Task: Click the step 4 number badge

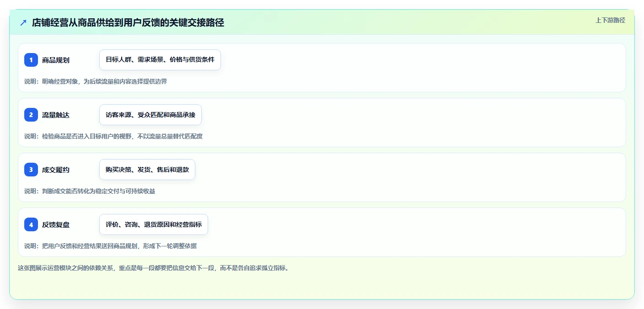Action: click(x=31, y=224)
